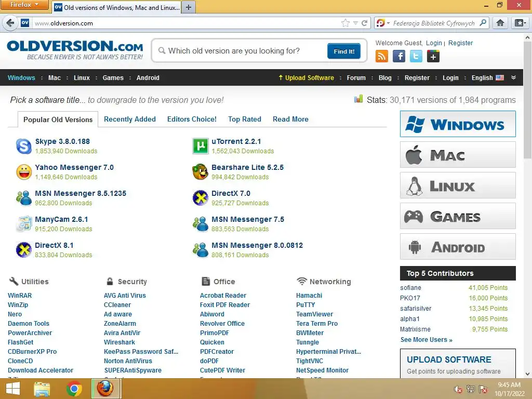Open the URL history dropdown arrow
532x399 pixels.
(355, 23)
